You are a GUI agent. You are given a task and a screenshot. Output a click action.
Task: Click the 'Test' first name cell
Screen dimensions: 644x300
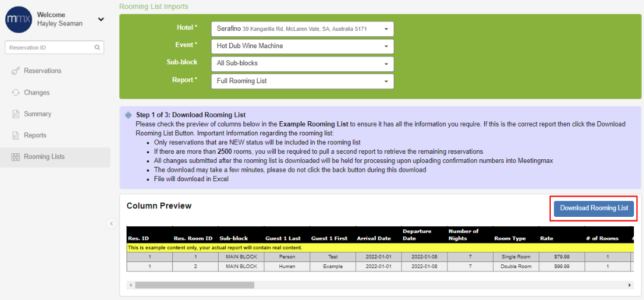pos(333,257)
